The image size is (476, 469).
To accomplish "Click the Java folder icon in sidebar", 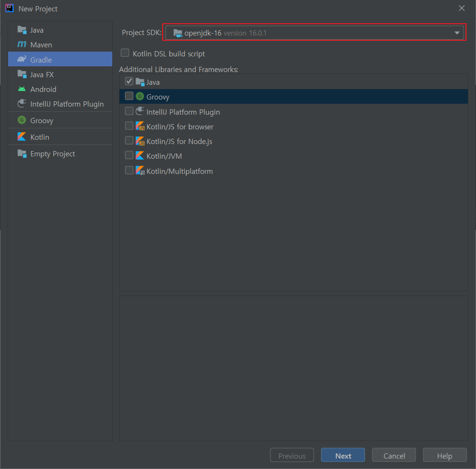I will point(22,30).
